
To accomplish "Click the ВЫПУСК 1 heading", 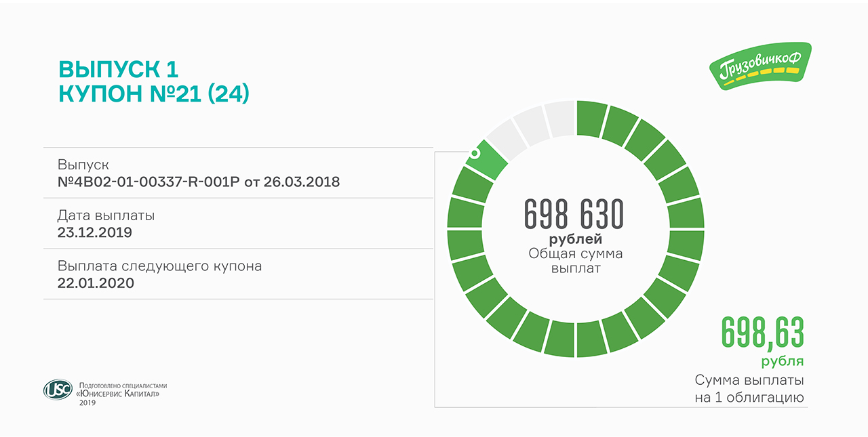I will [118, 70].
